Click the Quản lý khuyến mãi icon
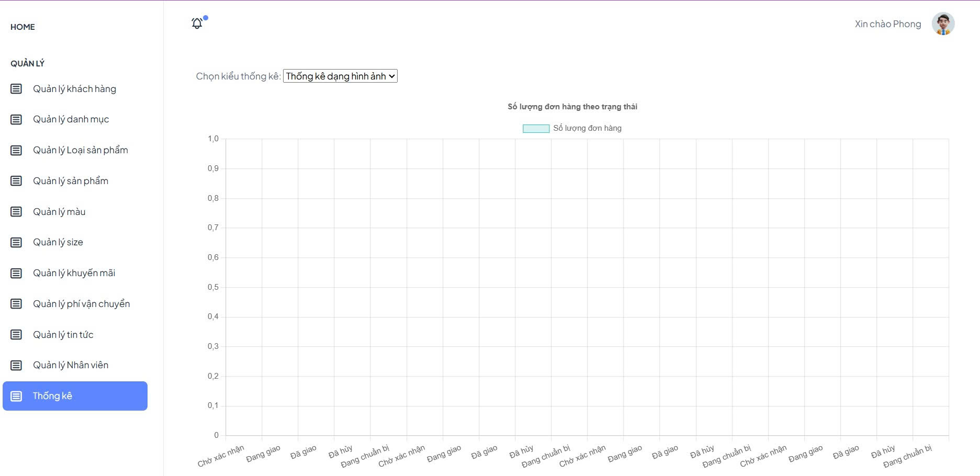This screenshot has width=980, height=476. 15,273
